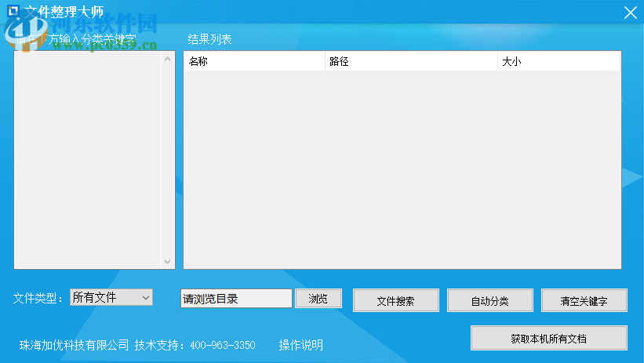644x363 pixels.
Task: Open the 文件类型 所有文件 dropdown
Action: 111,297
